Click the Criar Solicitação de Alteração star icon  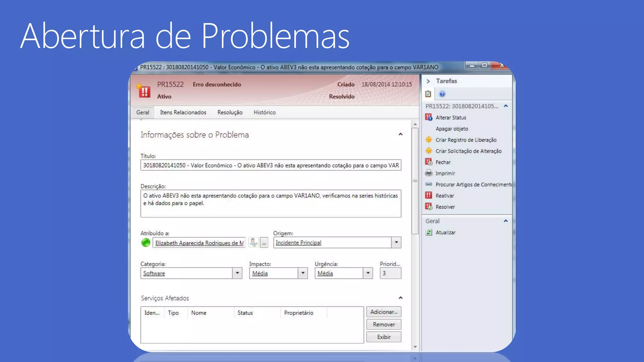click(429, 151)
